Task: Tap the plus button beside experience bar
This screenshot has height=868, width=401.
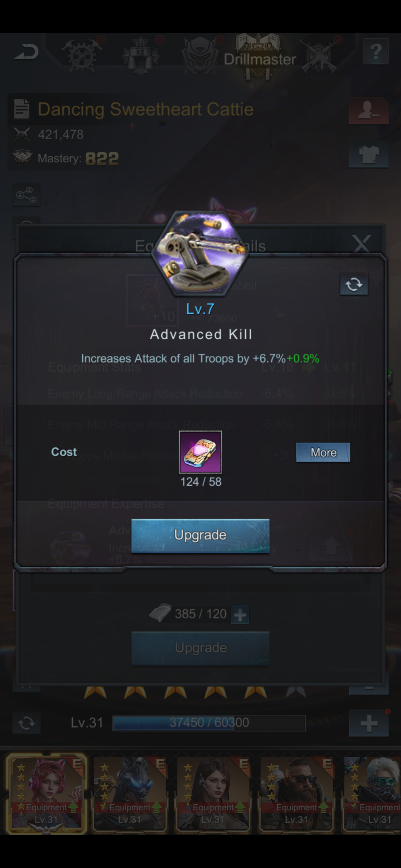Action: click(x=369, y=723)
